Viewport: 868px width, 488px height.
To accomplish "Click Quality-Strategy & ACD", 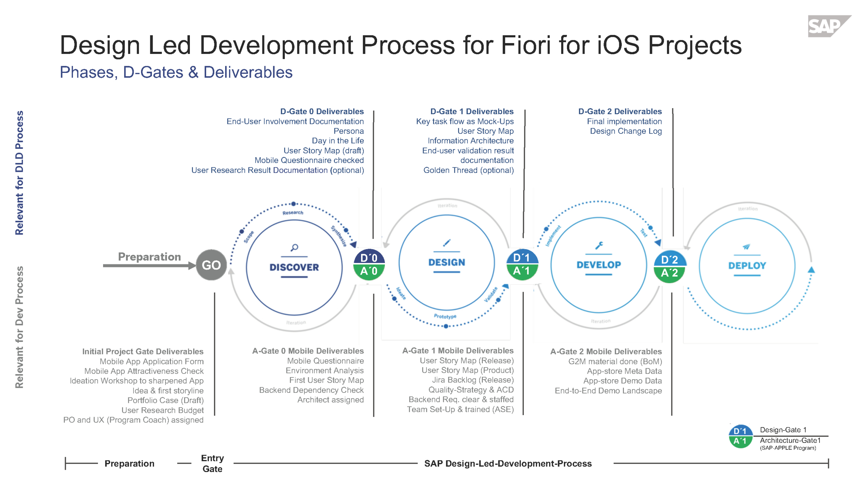I will 471,390.
